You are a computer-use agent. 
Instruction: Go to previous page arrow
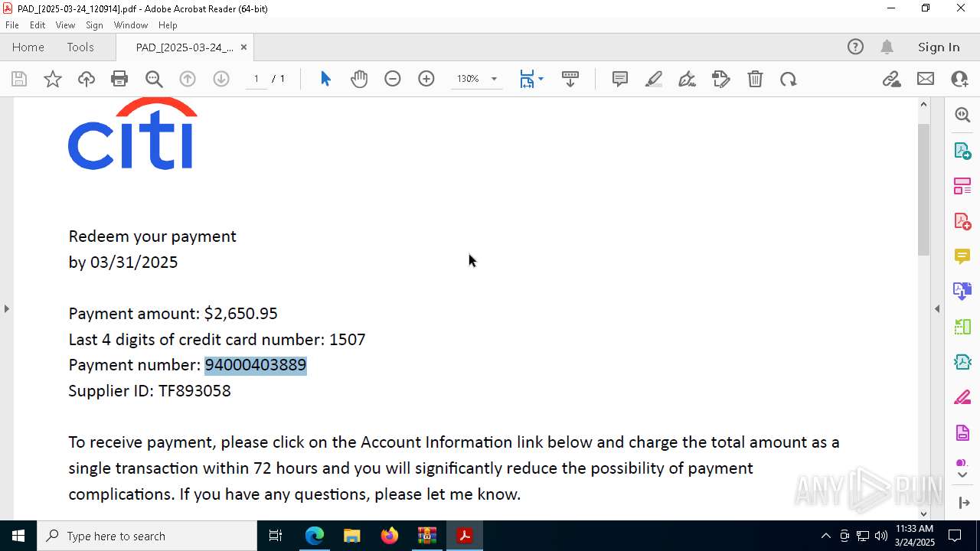tap(188, 79)
